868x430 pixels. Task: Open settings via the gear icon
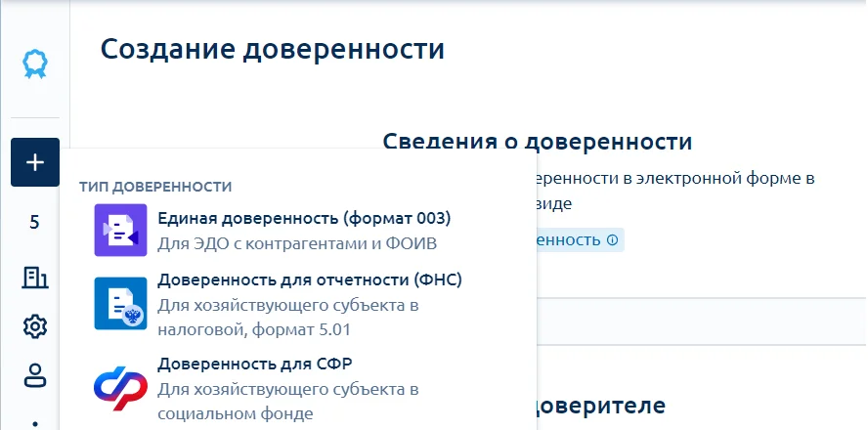[x=35, y=326]
